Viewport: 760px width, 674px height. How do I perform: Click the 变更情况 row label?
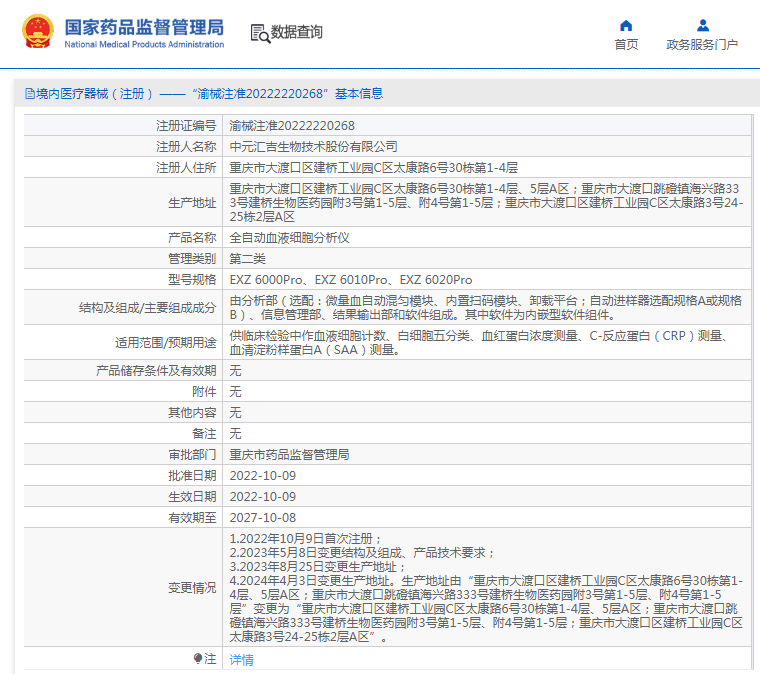coord(192,588)
